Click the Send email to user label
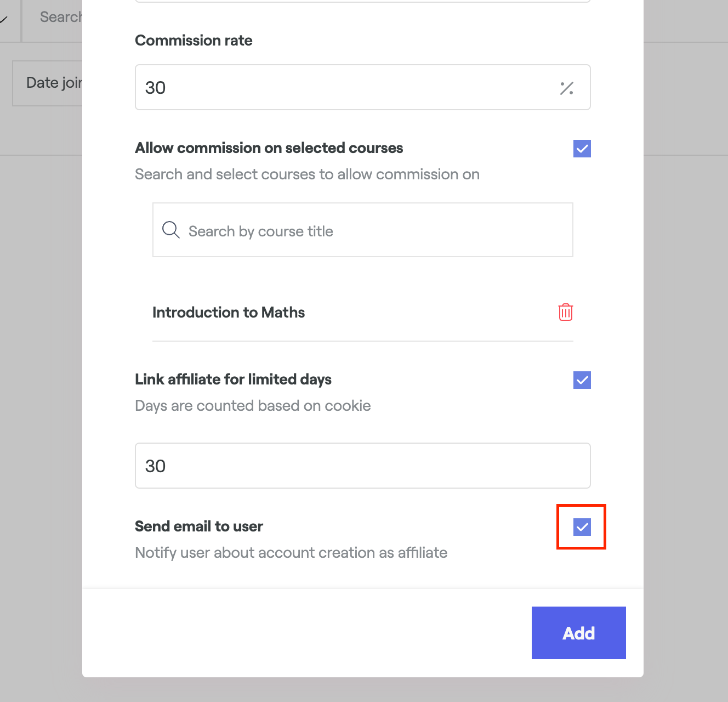Image resolution: width=728 pixels, height=702 pixels. point(199,526)
